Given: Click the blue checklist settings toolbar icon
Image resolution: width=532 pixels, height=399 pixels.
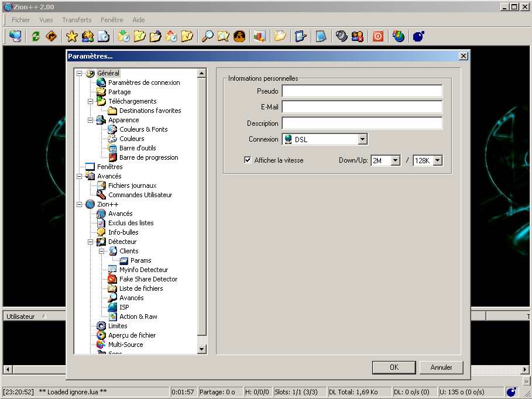Looking at the screenshot, I should pyautogui.click(x=301, y=36).
